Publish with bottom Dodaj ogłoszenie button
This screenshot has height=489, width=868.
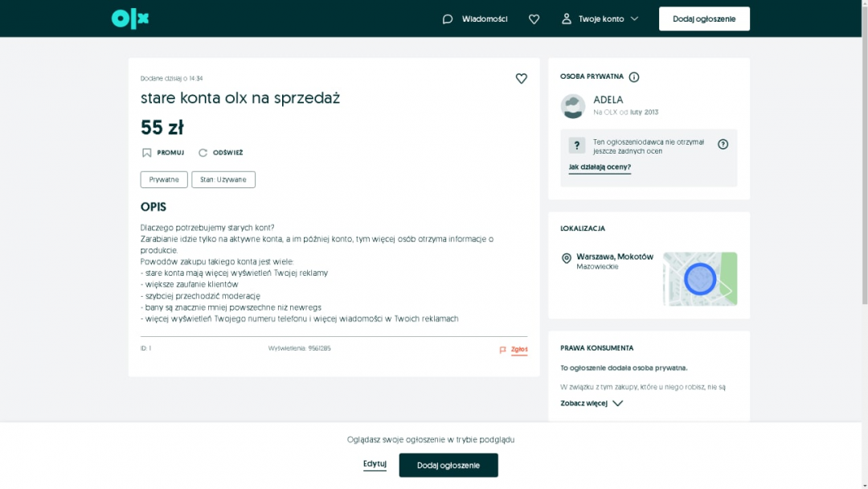click(x=448, y=465)
